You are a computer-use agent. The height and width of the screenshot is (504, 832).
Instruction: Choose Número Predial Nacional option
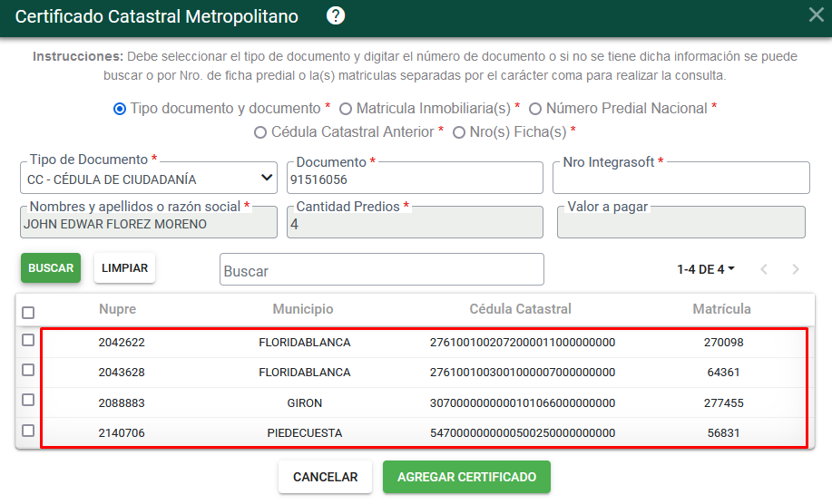coord(535,109)
